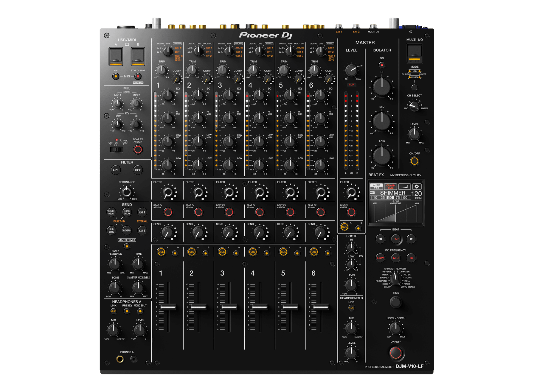Image resolution: width=534 pixels, height=392 pixels.
Task: Activate the LPF filter button
Action: pos(116,170)
